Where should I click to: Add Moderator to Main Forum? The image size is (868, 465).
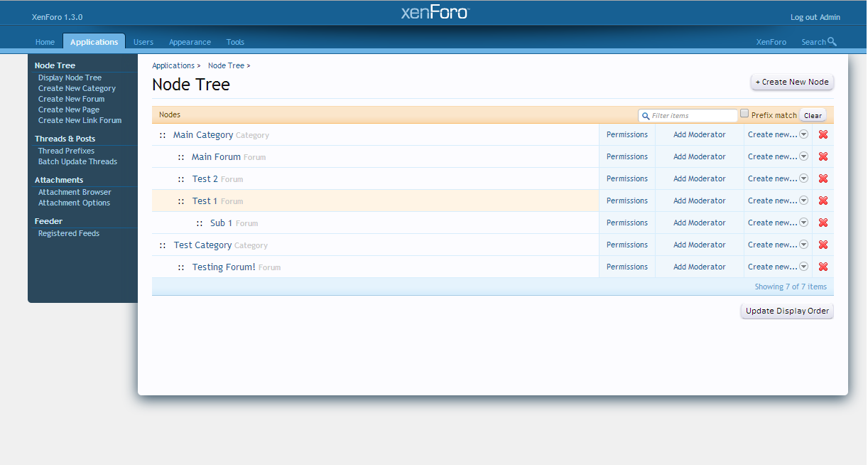pyautogui.click(x=700, y=156)
